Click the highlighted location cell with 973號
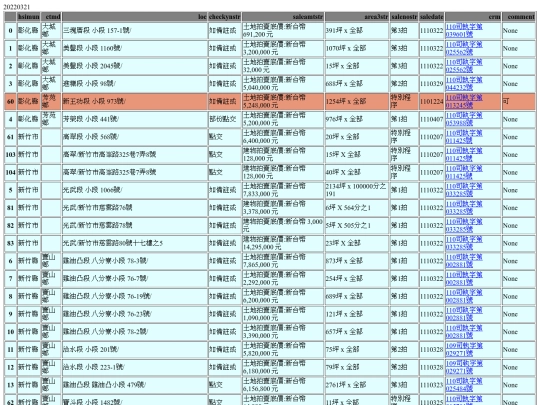Viewport: 540px width, 405px height. (135, 101)
